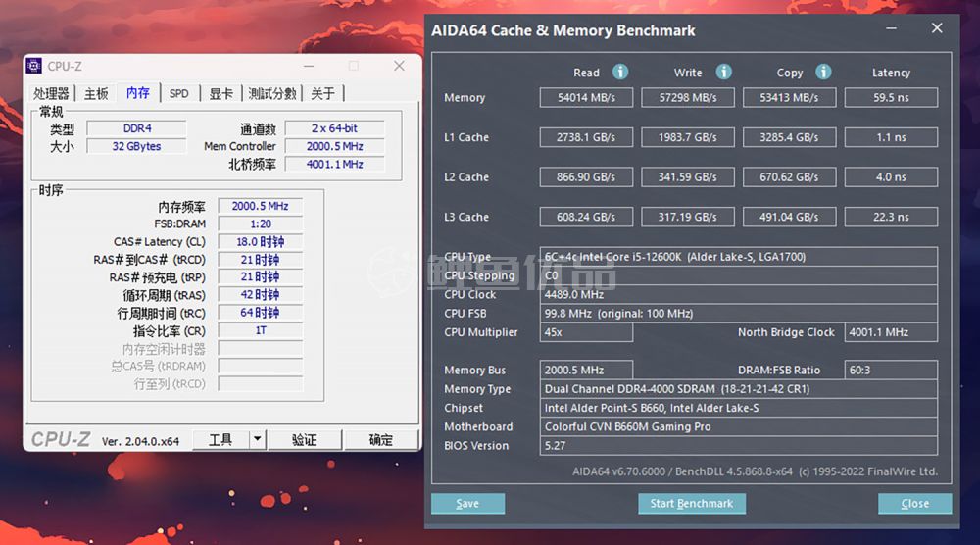Minimize the AIDA64 benchmark window
Screen dimensions: 980x545
point(891,28)
